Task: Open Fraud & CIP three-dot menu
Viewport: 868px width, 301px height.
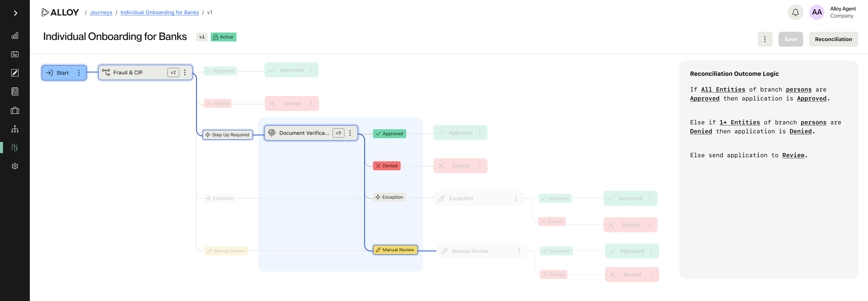Action: point(185,72)
